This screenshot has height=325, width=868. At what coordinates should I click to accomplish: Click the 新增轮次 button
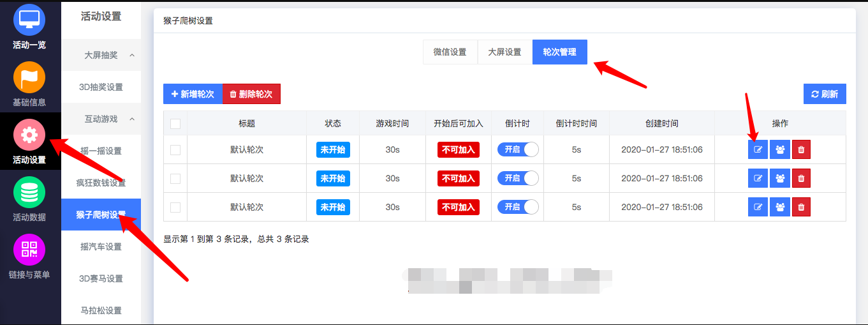[x=193, y=94]
